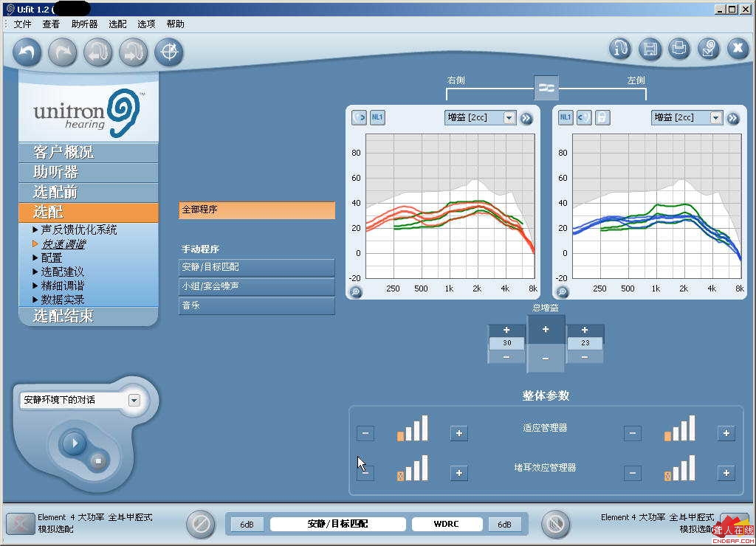
Task: Increase left-side 适应管理器 level
Action: click(x=726, y=433)
